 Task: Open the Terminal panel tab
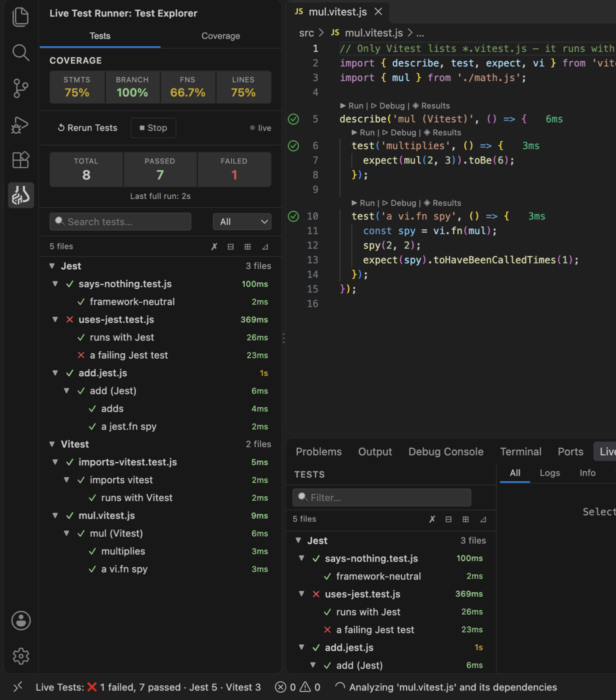point(521,451)
